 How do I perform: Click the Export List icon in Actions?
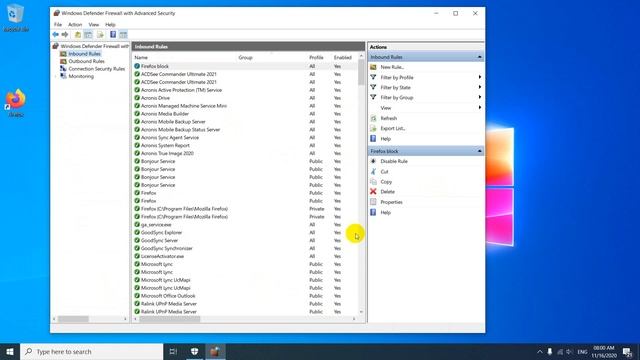[x=373, y=128]
